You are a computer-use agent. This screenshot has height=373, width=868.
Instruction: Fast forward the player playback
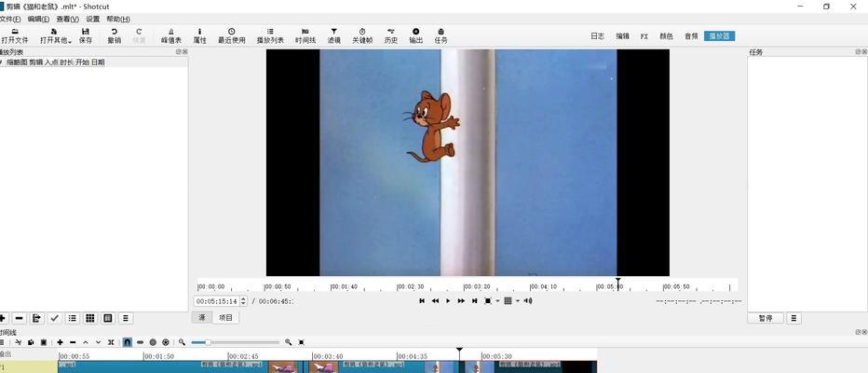461,301
